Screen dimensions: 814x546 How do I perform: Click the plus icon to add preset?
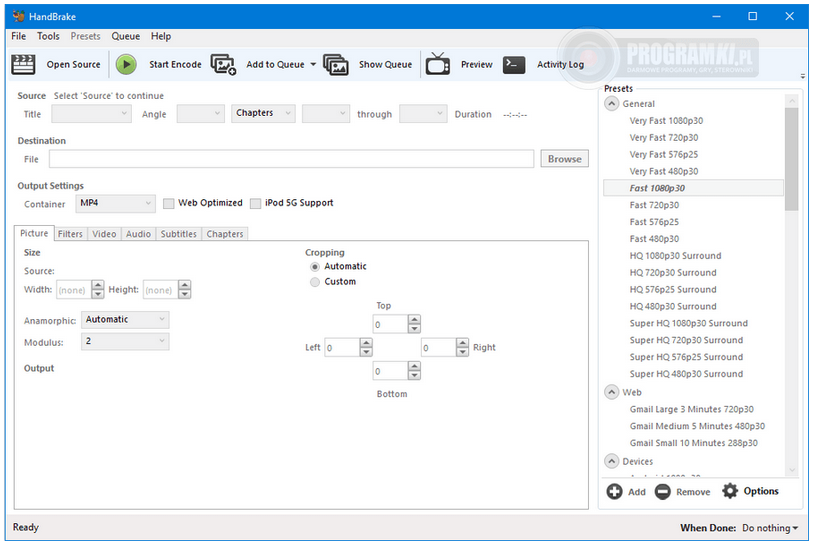[615, 492]
